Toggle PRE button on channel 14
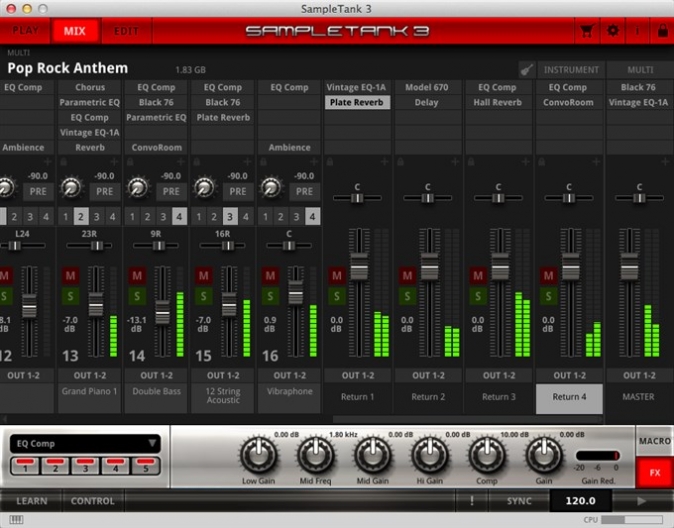 (171, 191)
